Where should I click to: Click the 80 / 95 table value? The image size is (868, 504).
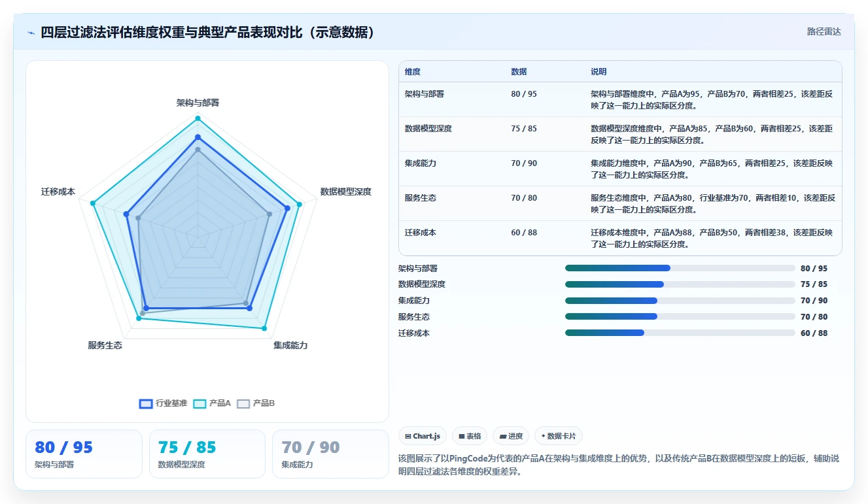[x=524, y=94]
